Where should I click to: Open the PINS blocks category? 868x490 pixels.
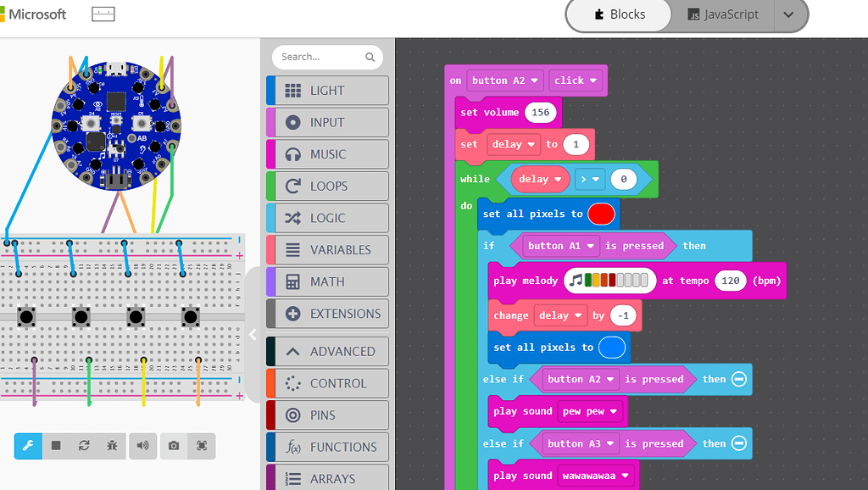pos(328,415)
